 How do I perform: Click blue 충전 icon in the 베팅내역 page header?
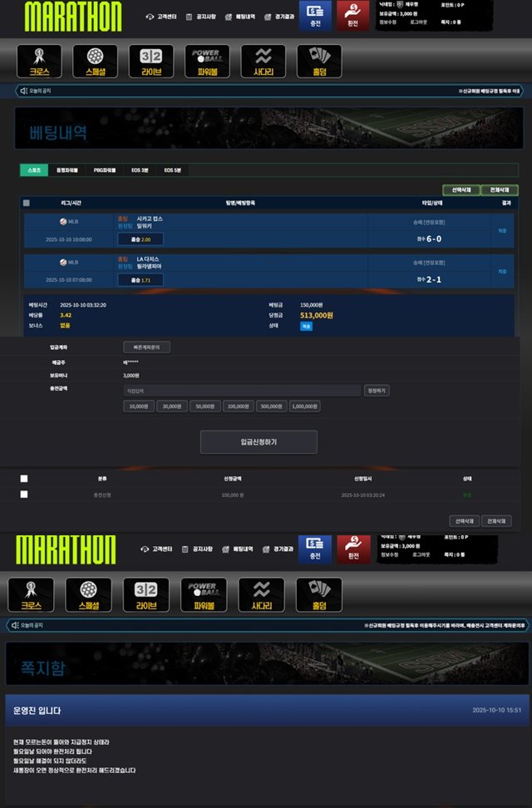coord(316,16)
